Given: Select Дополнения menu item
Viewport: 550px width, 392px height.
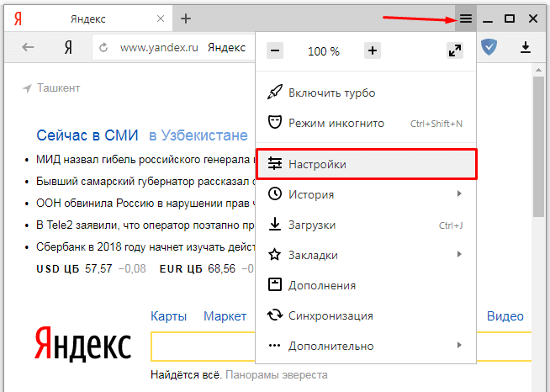Looking at the screenshot, I should pyautogui.click(x=366, y=285).
